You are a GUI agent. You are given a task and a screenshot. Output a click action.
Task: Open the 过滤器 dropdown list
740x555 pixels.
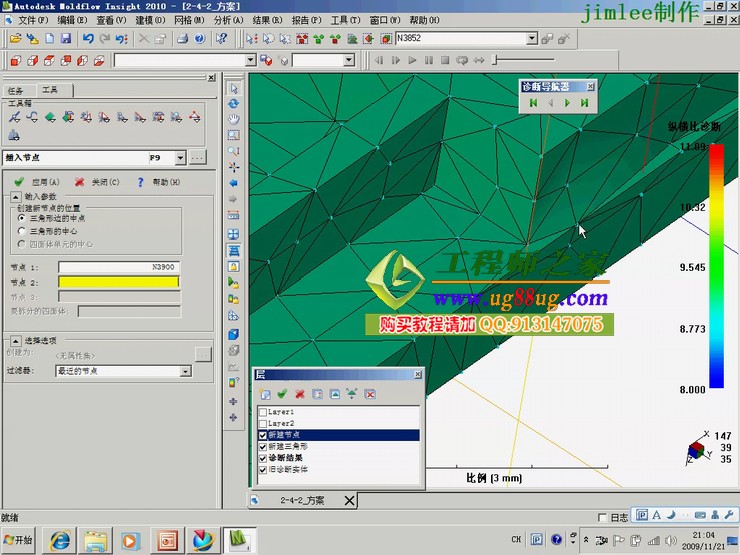point(185,371)
